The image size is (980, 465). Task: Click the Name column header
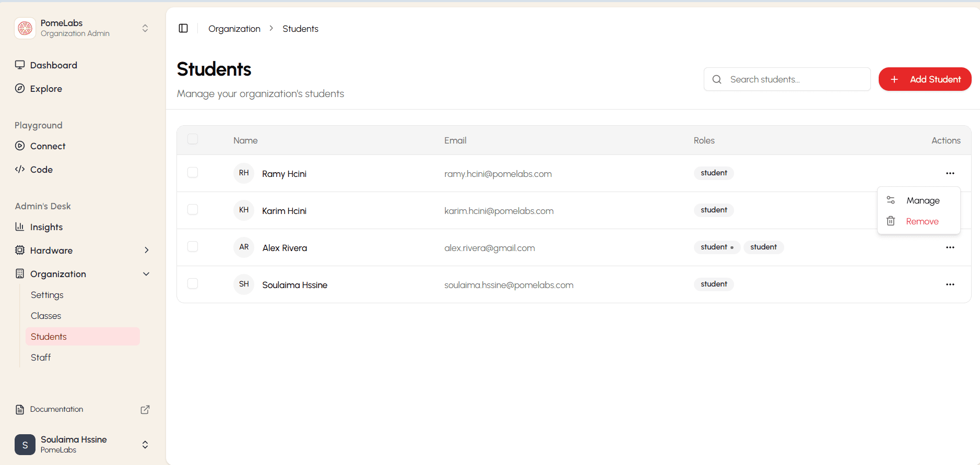click(x=245, y=140)
